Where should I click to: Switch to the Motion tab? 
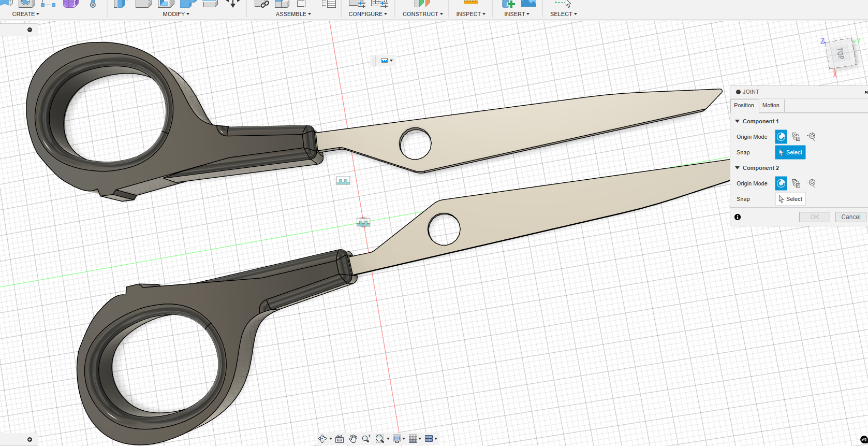[771, 105]
